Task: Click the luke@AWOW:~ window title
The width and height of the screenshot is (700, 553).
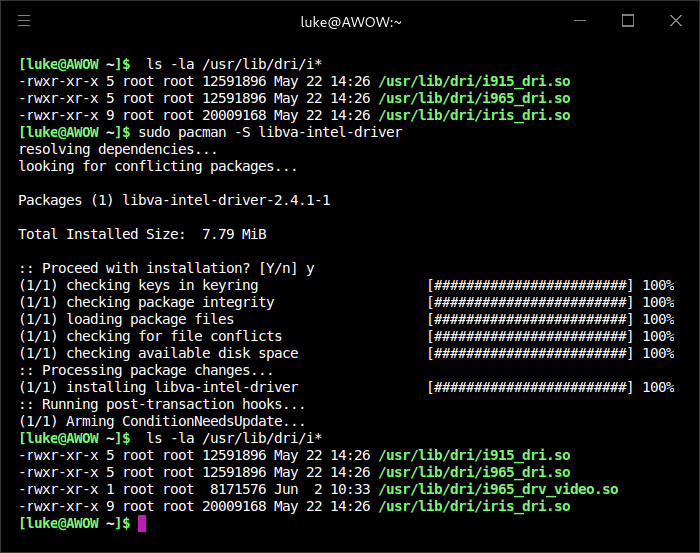Action: (351, 22)
